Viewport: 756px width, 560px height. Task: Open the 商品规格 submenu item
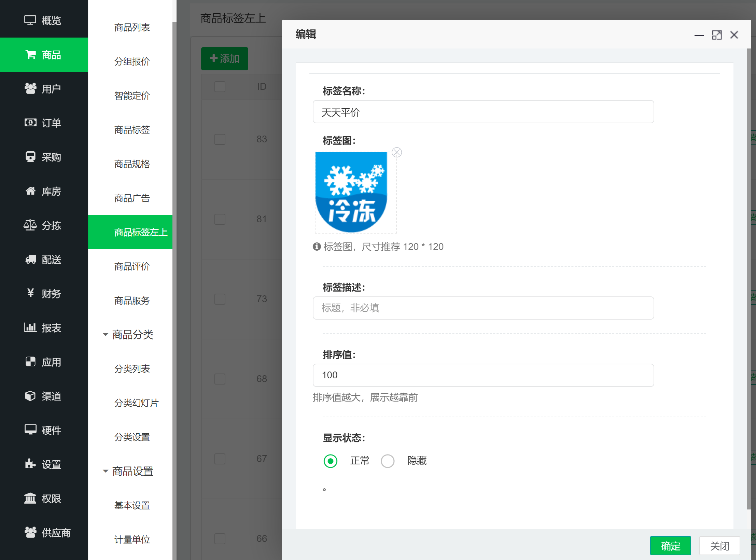(x=132, y=164)
